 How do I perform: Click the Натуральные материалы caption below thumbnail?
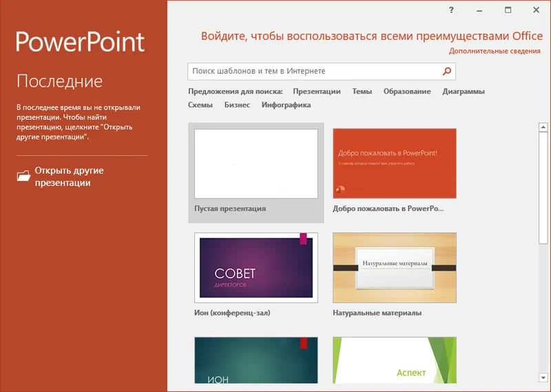(377, 313)
